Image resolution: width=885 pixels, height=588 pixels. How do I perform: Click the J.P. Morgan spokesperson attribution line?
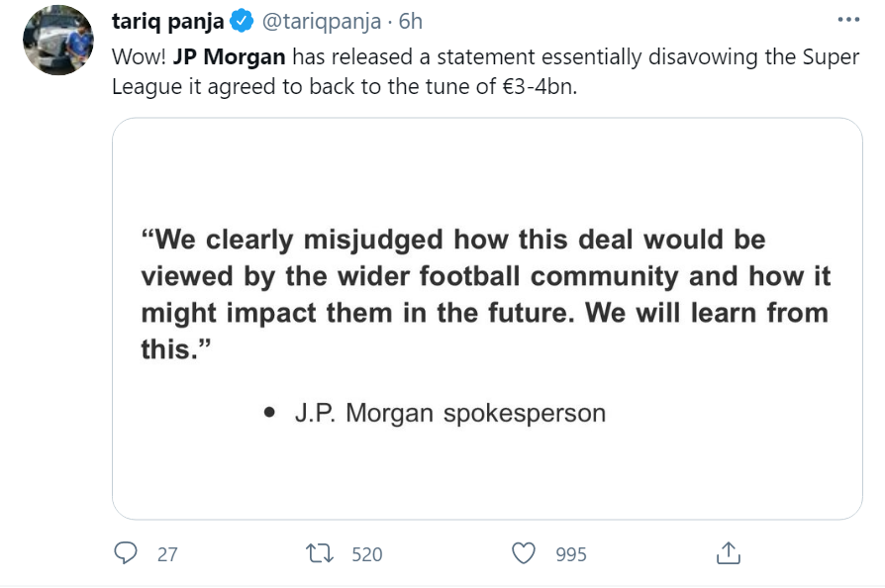(x=449, y=413)
